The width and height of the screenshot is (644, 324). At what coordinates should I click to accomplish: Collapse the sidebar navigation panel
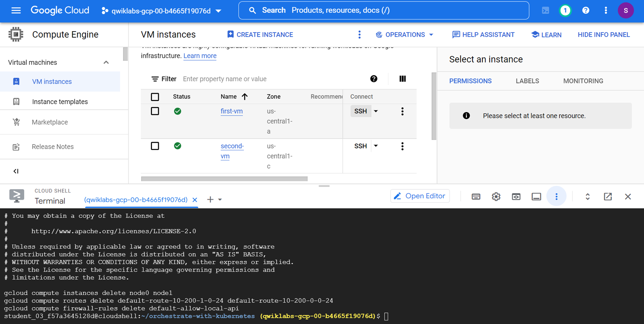coord(16,171)
